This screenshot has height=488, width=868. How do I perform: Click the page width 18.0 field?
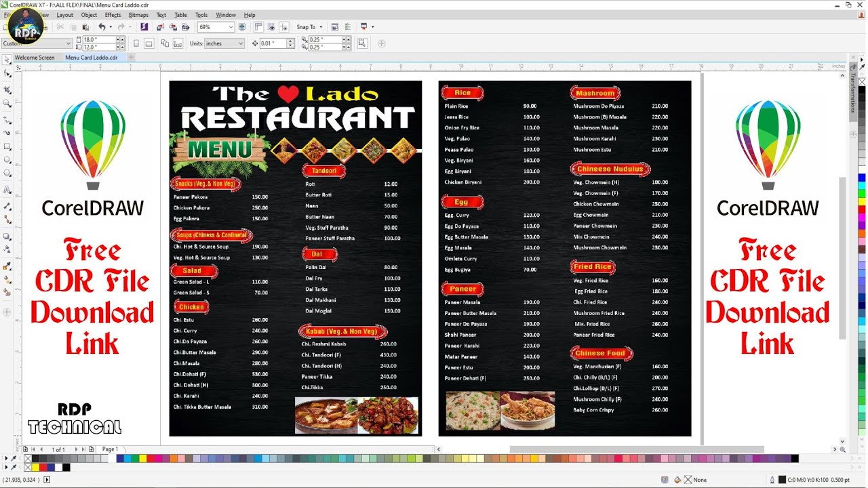pos(99,40)
